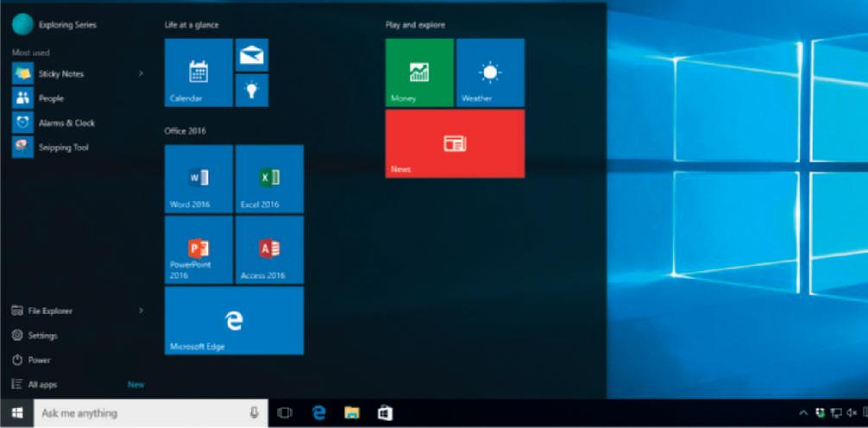Launch PowerPoint 2016 tile
Viewport: 868px width, 428px height.
[x=198, y=249]
